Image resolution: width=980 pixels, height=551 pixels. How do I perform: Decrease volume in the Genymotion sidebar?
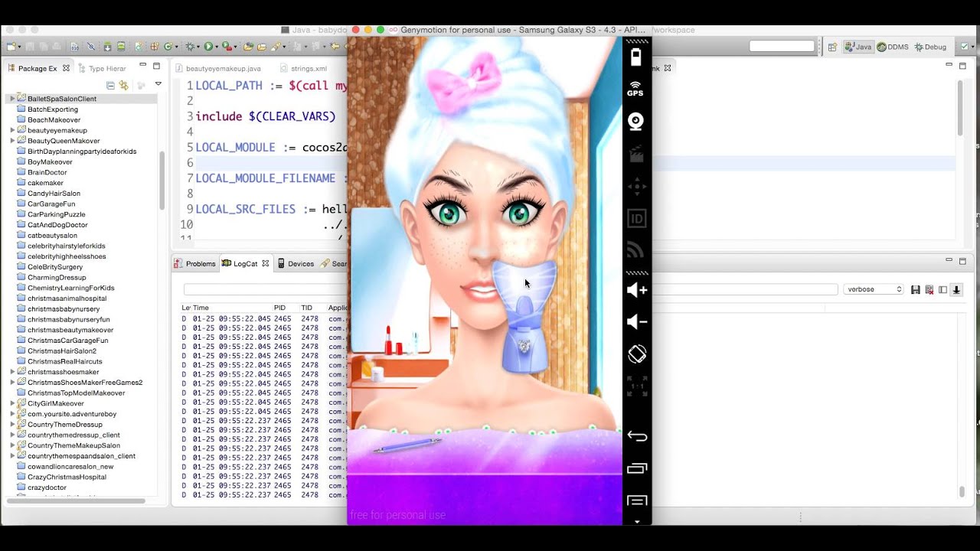click(x=637, y=322)
